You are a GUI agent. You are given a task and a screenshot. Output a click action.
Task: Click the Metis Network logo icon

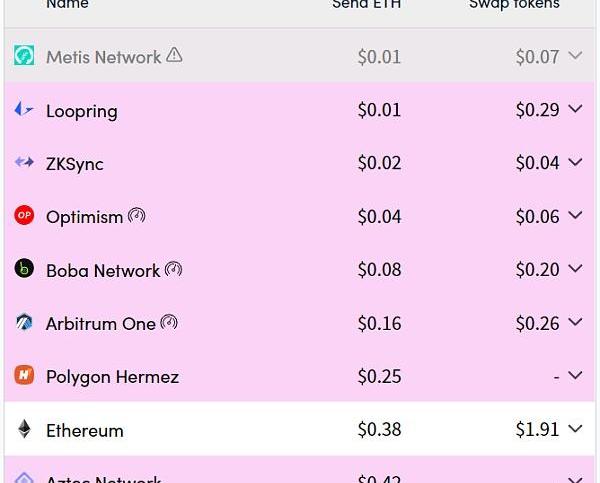[24, 56]
